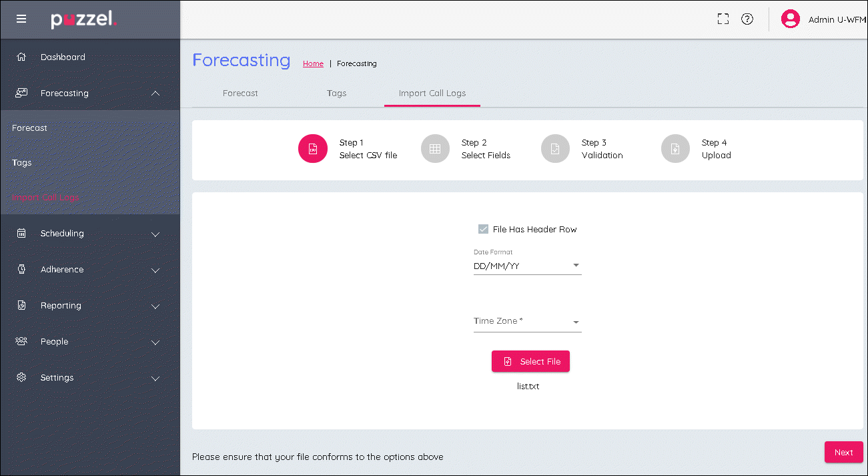The width and height of the screenshot is (868, 476).
Task: Click the Step 1 Select CSV file icon
Action: 312,149
